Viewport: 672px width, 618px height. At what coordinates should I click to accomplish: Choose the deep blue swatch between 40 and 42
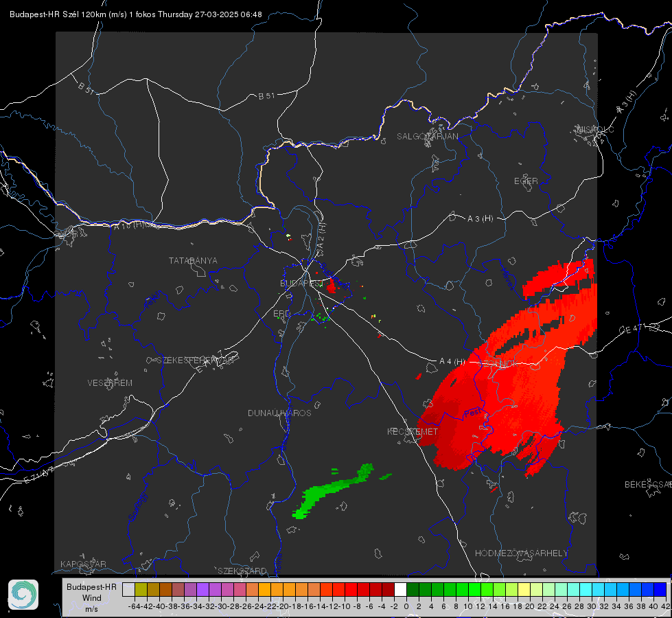(x=660, y=590)
